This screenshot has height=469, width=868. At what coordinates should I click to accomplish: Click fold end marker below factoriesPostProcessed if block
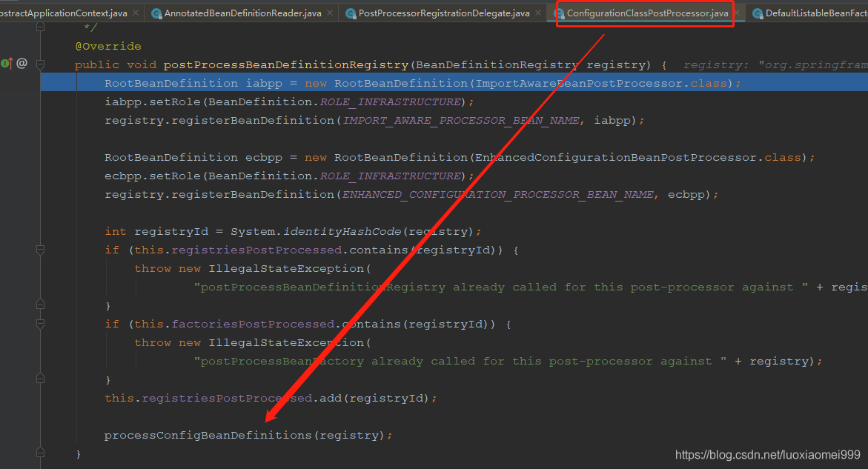click(x=41, y=379)
